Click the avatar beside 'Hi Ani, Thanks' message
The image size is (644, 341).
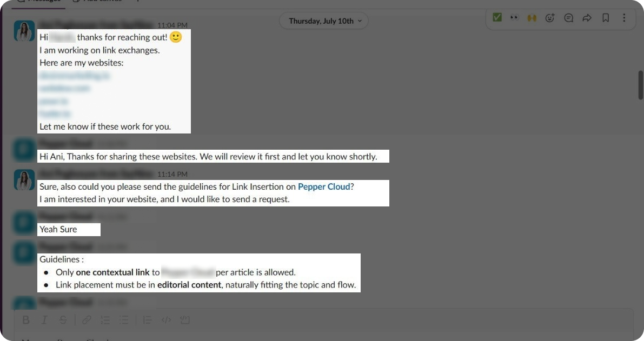[24, 150]
